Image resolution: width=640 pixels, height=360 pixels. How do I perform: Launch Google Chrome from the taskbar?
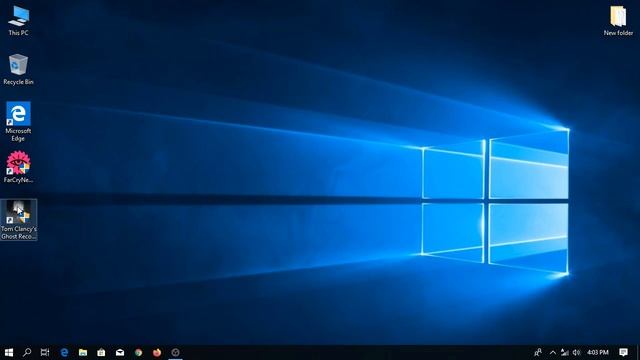pyautogui.click(x=138, y=352)
